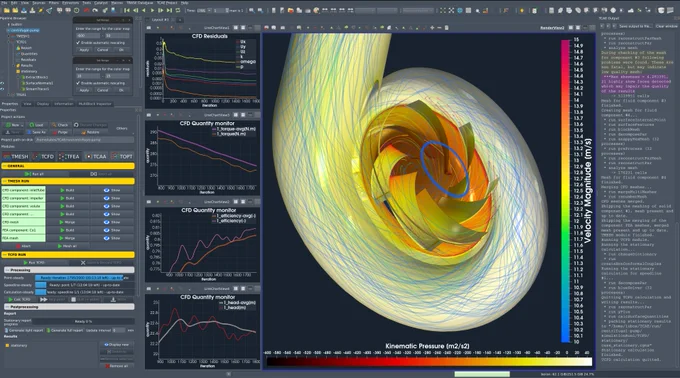Open the TCFD module
Screen dimensions: 680x378
(x=43, y=156)
